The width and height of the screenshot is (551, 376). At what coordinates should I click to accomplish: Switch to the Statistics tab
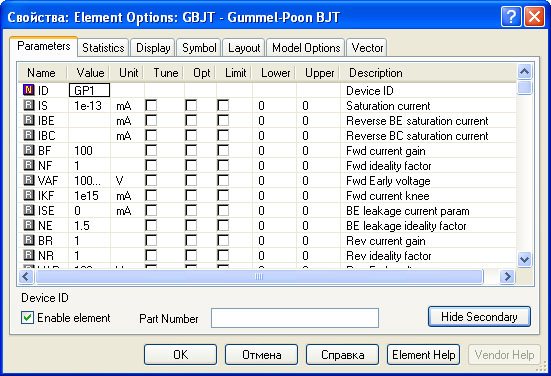click(103, 47)
